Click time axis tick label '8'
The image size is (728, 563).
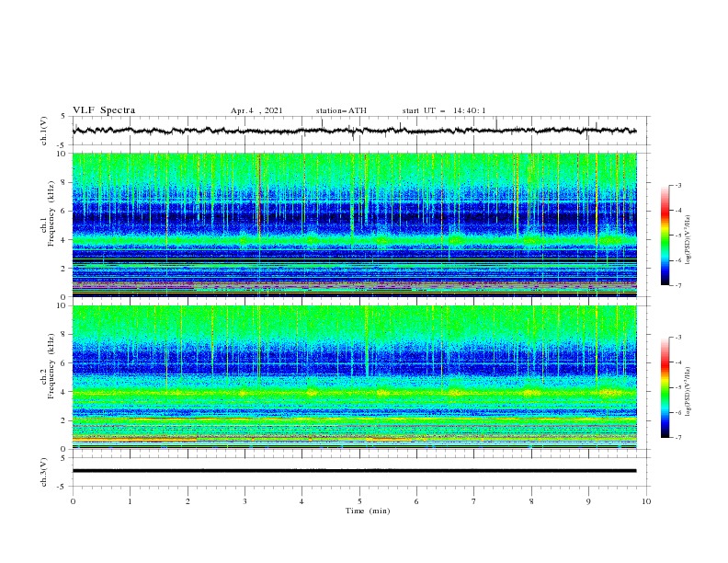(531, 501)
